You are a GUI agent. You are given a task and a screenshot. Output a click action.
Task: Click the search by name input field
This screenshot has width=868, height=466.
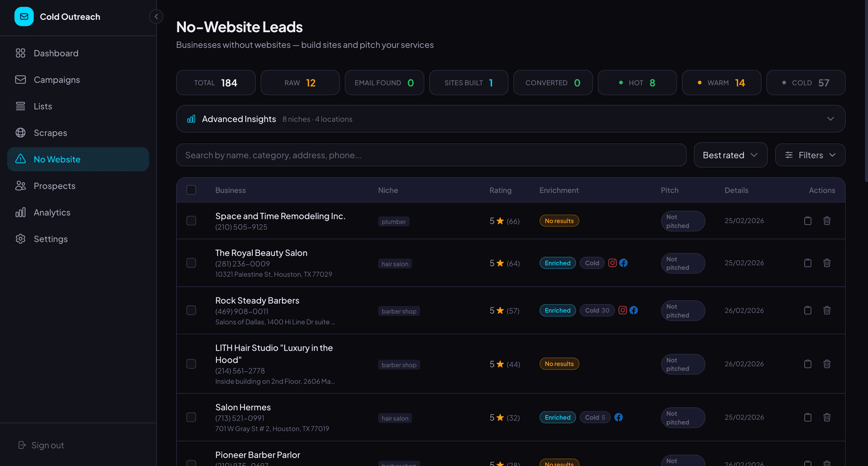[431, 155]
